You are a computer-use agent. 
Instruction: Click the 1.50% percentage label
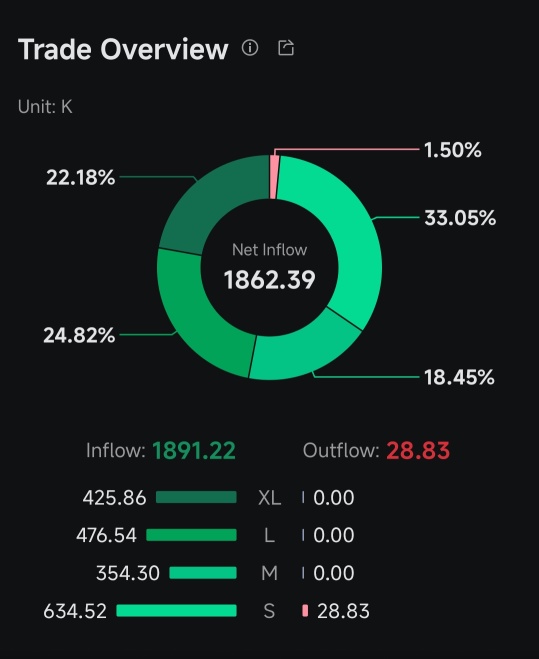pyautogui.click(x=452, y=150)
